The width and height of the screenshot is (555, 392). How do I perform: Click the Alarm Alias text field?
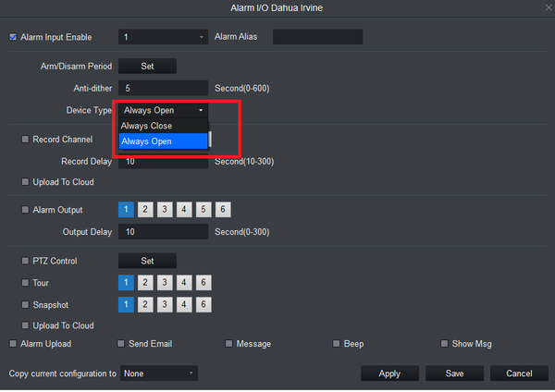click(x=317, y=37)
